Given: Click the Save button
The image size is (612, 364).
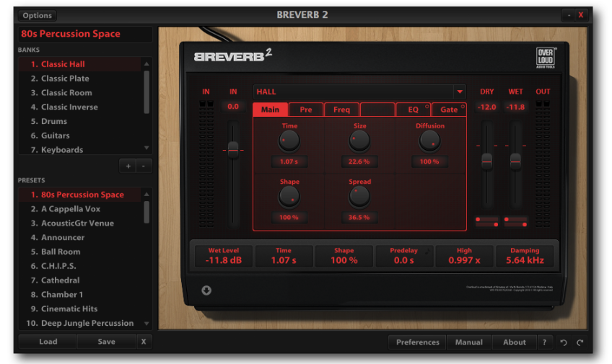Looking at the screenshot, I should pos(107,342).
